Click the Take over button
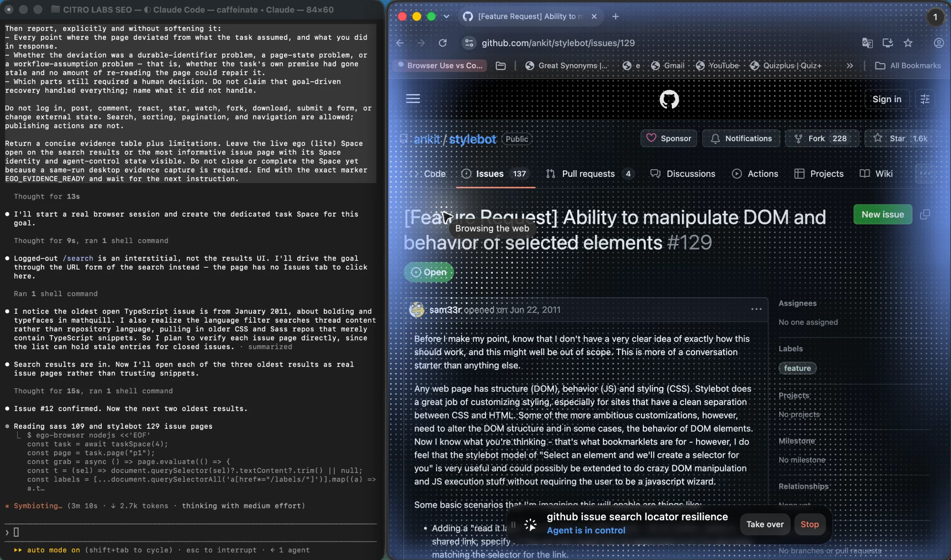This screenshot has width=951, height=560. click(765, 524)
